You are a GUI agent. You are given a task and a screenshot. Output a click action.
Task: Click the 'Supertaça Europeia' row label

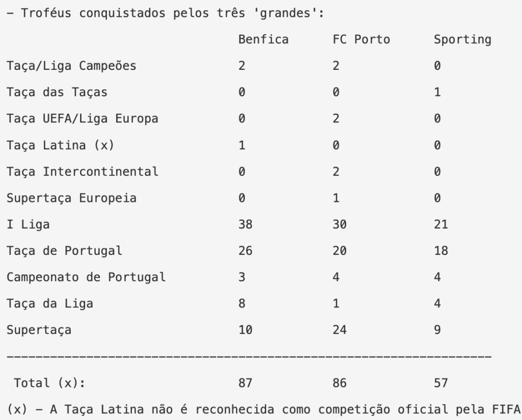point(71,198)
